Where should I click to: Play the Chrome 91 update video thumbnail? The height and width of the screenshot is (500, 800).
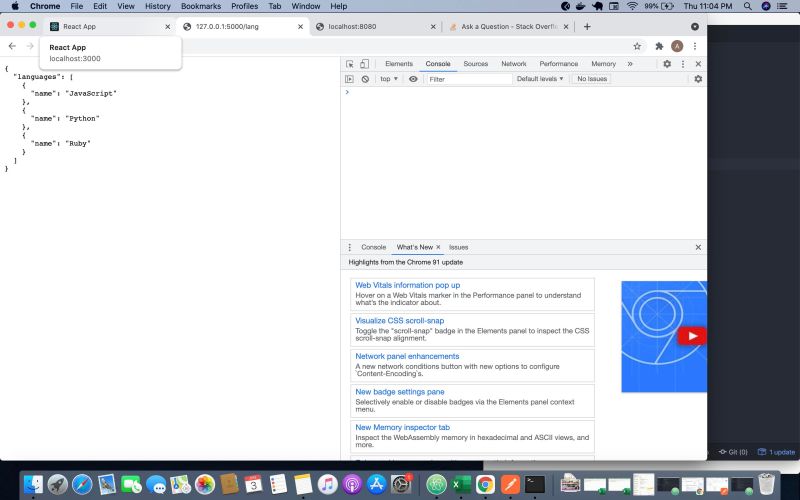[692, 336]
